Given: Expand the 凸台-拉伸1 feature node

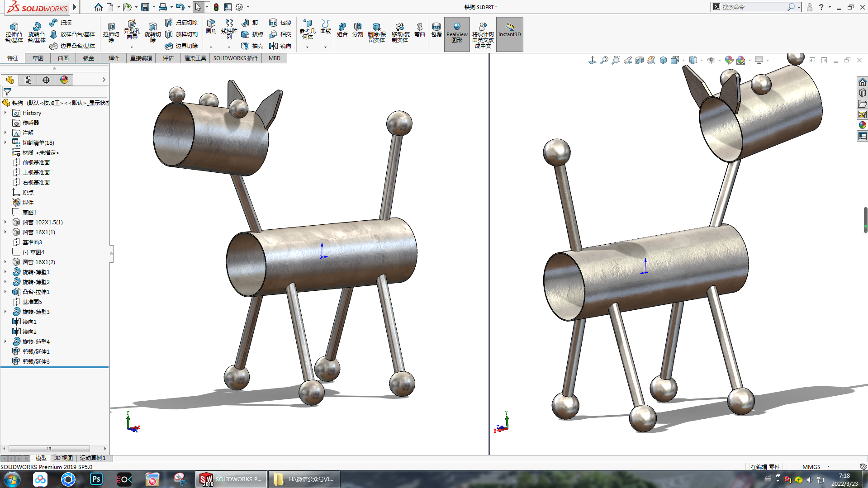Looking at the screenshot, I should (5, 292).
